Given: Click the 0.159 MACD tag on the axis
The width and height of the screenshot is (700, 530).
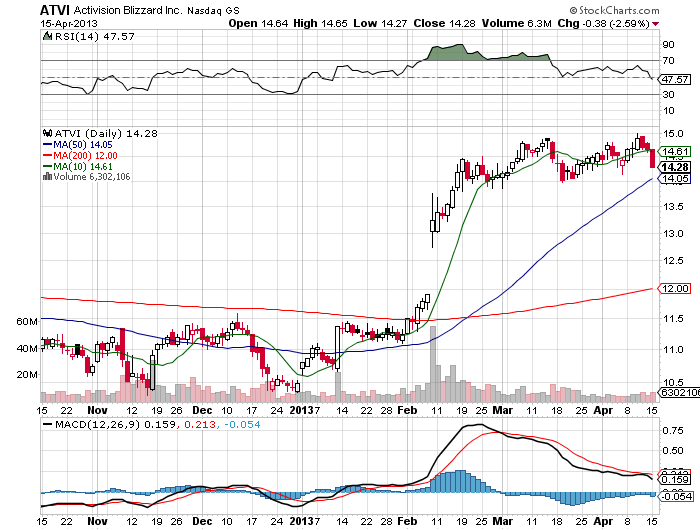Looking at the screenshot, I should [675, 480].
